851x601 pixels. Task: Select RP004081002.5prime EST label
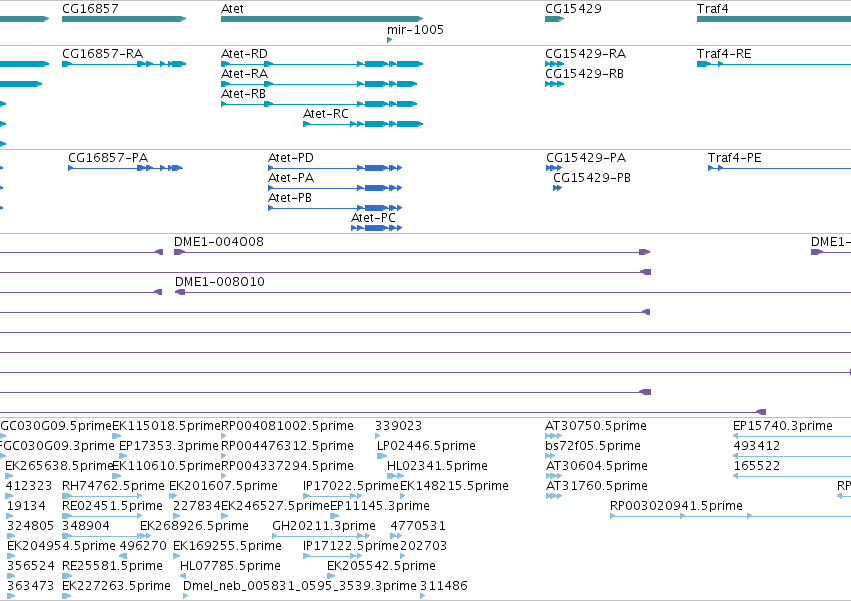287,426
